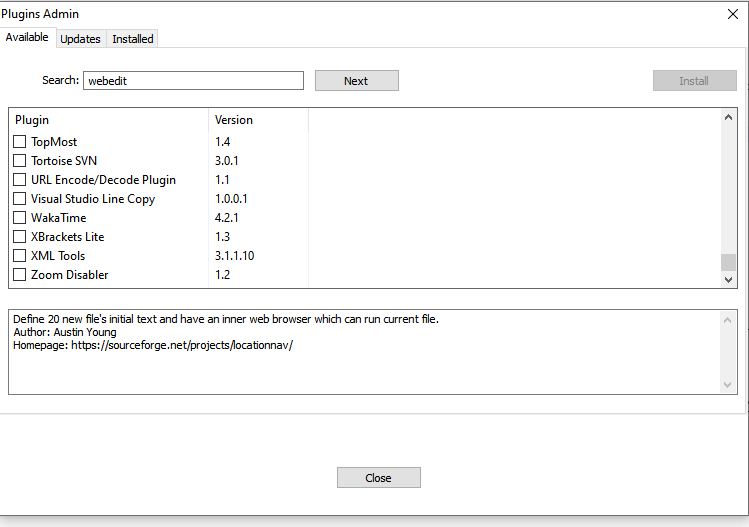749x527 pixels.
Task: Click the description box scroll down arrow
Action: [728, 385]
